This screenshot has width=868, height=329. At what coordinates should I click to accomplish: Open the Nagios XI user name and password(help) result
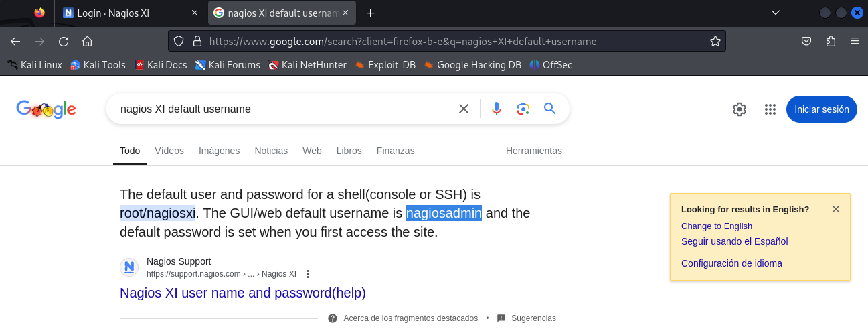pos(243,293)
